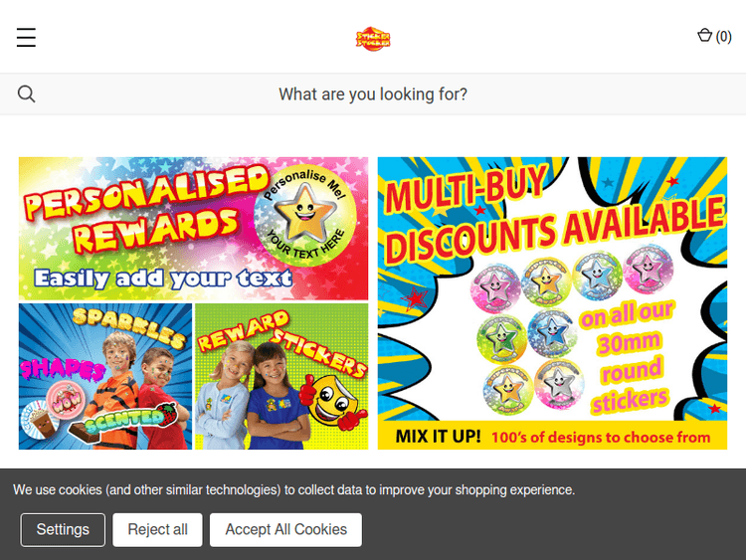Open the Multi-Buy Discounts Available banner
The height and width of the screenshot is (560, 746).
point(552,303)
